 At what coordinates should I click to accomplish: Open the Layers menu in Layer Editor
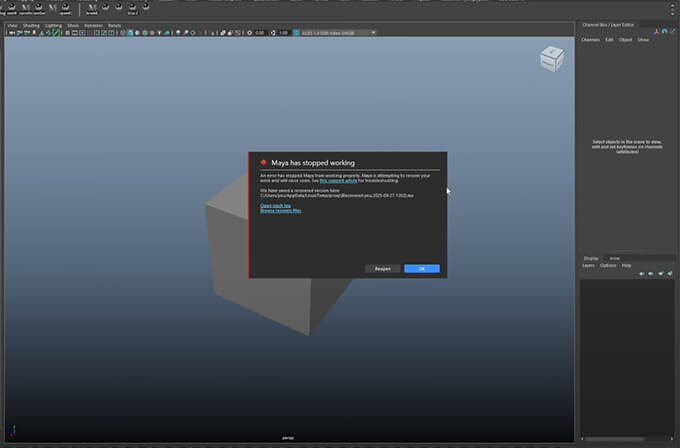588,266
